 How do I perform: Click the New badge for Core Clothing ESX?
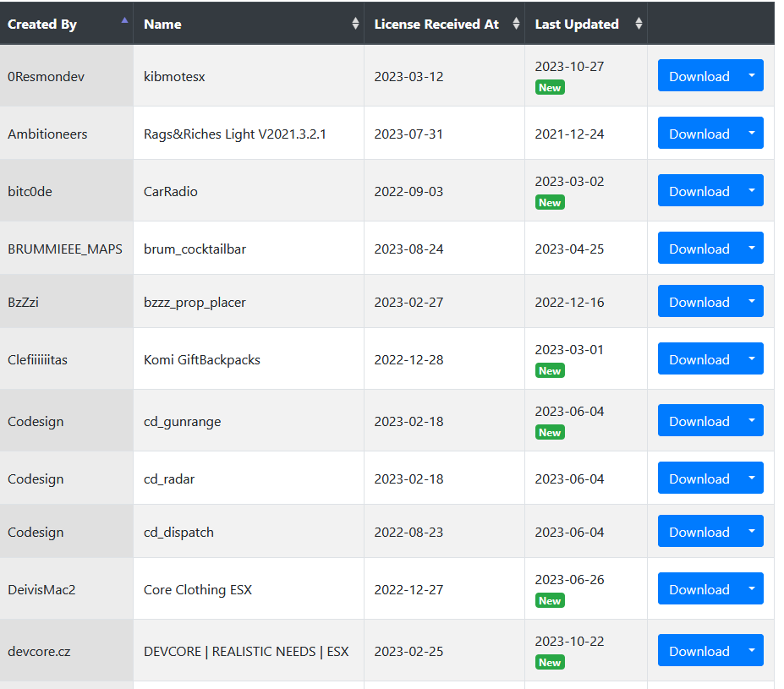tap(550, 600)
